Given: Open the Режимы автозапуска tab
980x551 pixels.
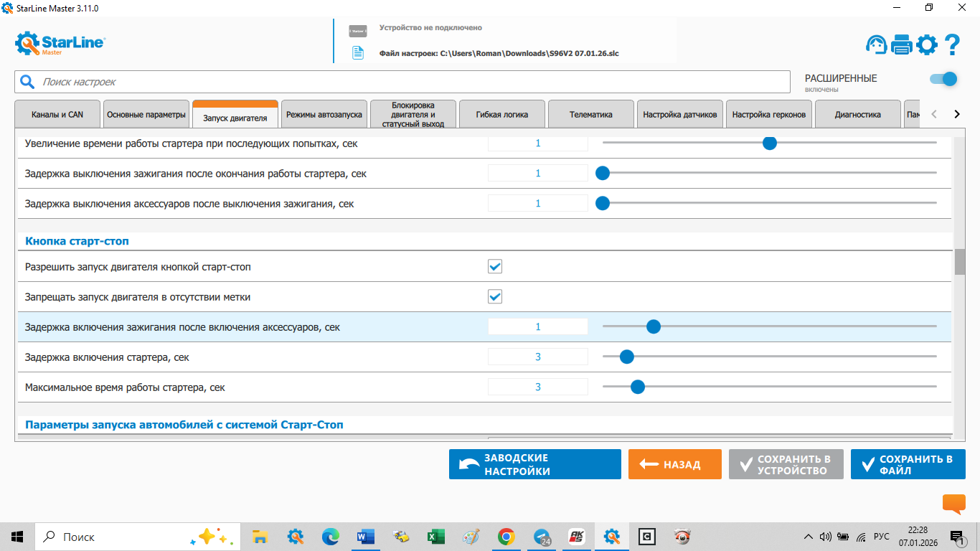Looking at the screenshot, I should tap(324, 114).
